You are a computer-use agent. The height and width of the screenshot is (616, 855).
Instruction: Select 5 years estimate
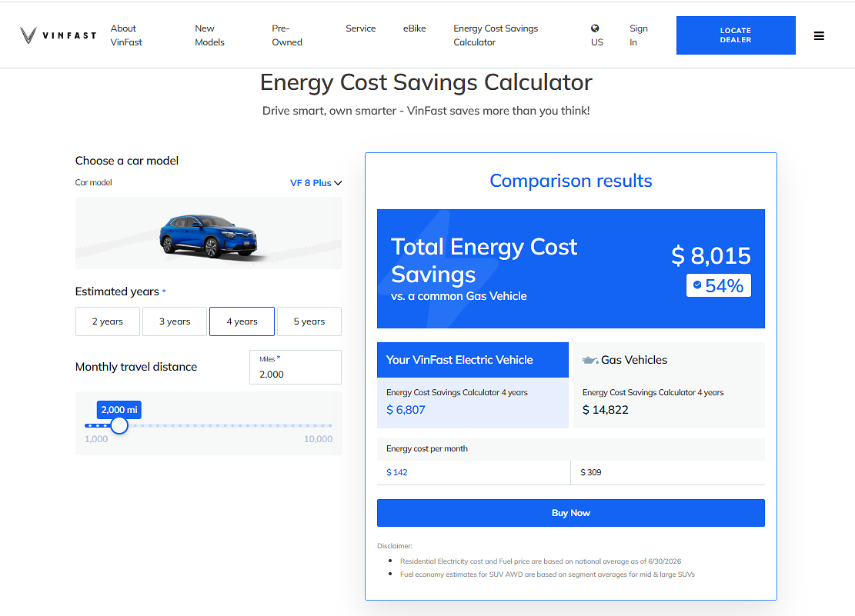309,321
